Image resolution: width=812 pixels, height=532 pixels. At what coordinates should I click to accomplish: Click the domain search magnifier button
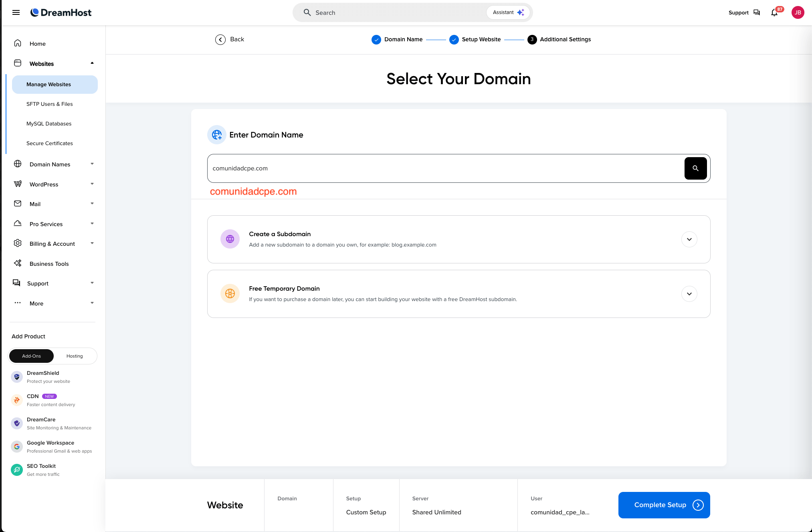pos(695,168)
